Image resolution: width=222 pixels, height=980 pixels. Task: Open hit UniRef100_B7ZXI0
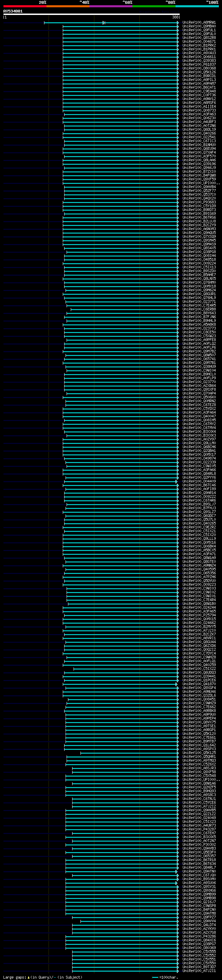click(199, 172)
